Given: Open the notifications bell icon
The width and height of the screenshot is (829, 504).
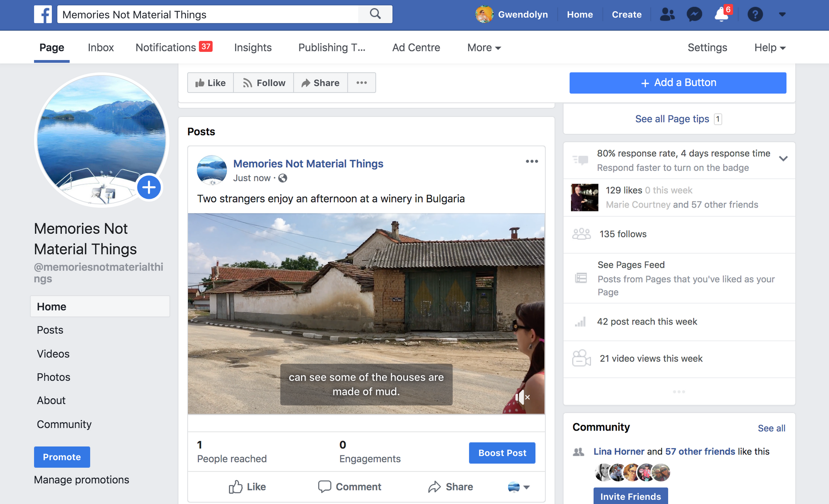Looking at the screenshot, I should (722, 15).
